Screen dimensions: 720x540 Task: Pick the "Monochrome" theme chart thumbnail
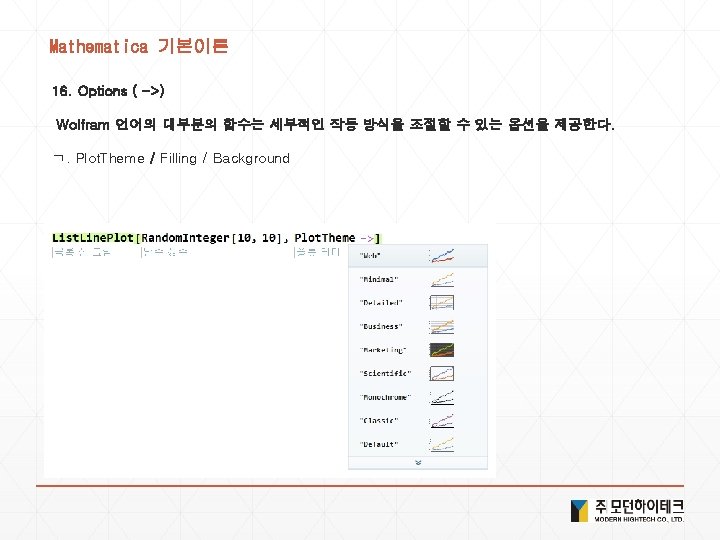pyautogui.click(x=442, y=397)
